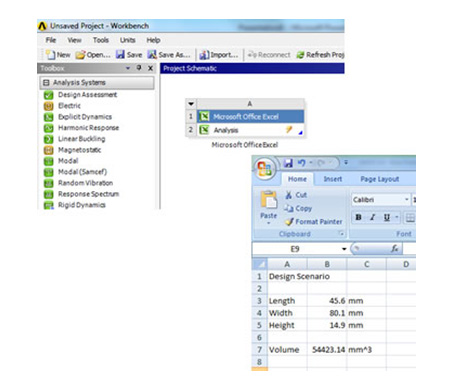This screenshot has width=452, height=378.
Task: Click the Volume value cell B7
Action: (327, 350)
